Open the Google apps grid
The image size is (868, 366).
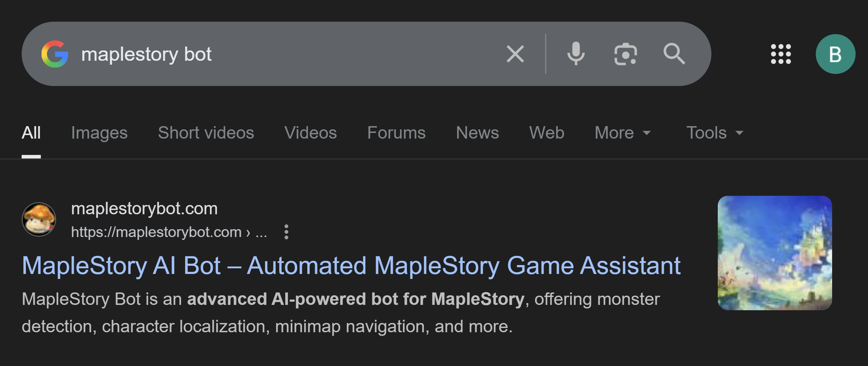tap(781, 54)
